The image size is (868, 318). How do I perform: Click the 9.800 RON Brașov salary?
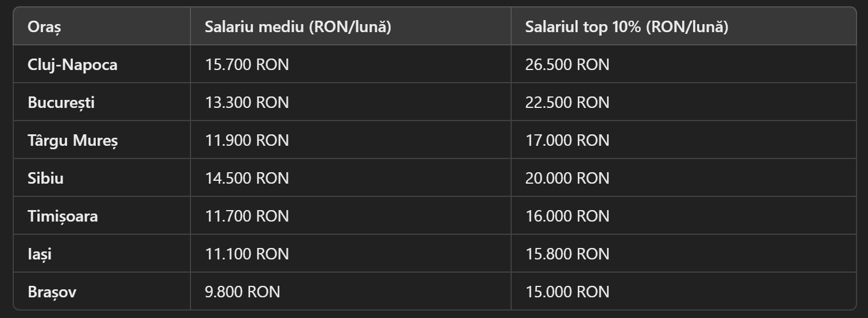point(242,292)
